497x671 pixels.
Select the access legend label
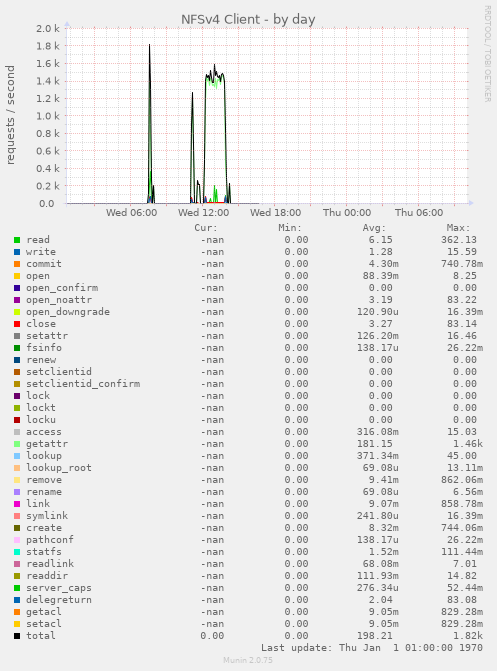(x=44, y=432)
